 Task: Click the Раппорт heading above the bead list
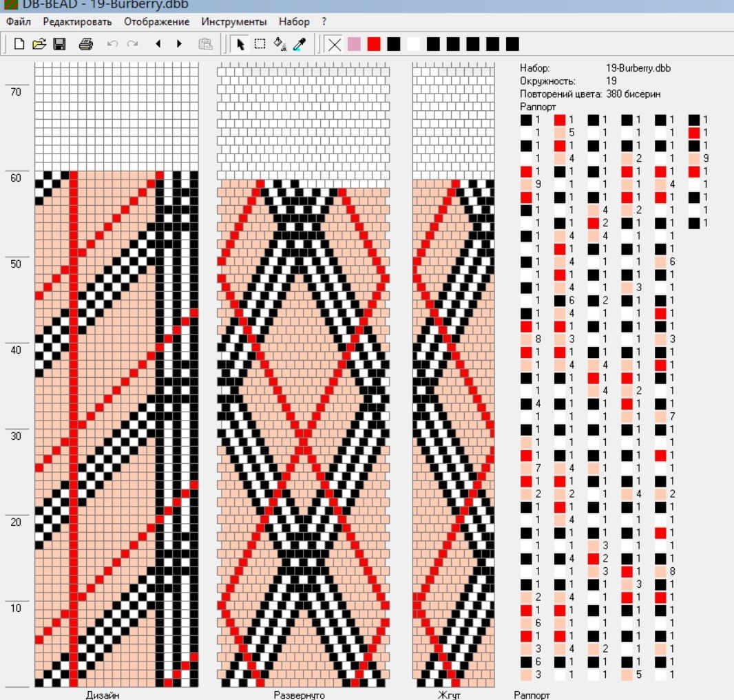tap(538, 107)
